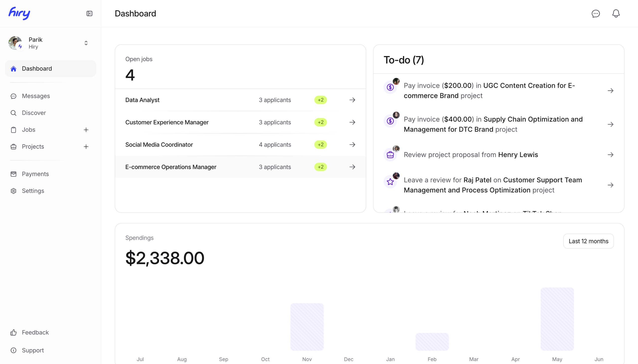This screenshot has width=638, height=364.
Task: Click dollar icon for $200.00 invoice
Action: coord(390,87)
